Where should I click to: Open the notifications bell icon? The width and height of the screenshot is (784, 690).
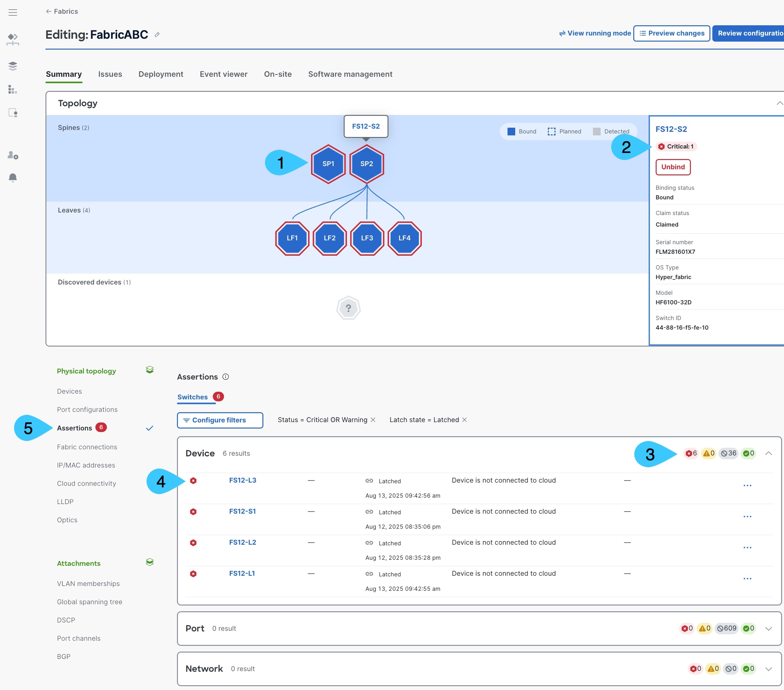pyautogui.click(x=13, y=178)
